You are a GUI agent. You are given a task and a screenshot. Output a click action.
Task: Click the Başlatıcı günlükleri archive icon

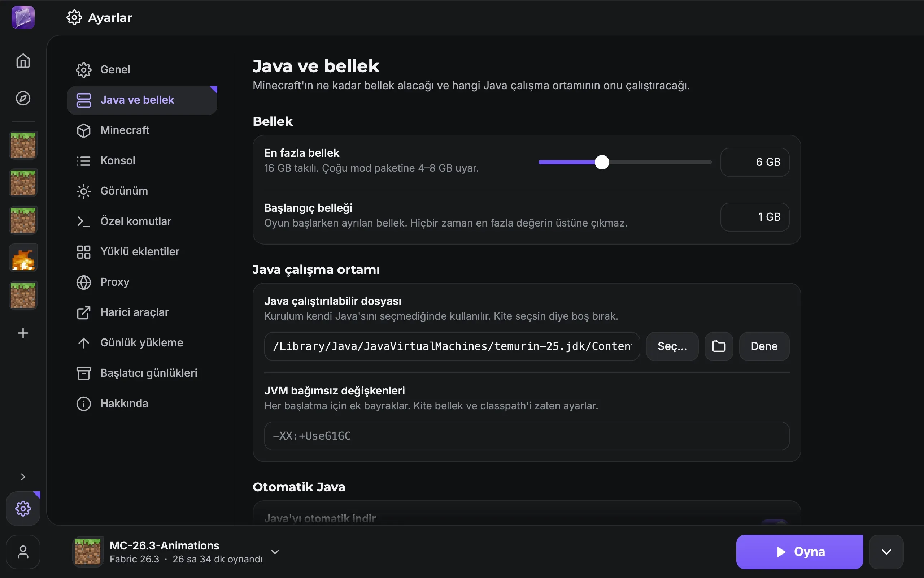[84, 373]
